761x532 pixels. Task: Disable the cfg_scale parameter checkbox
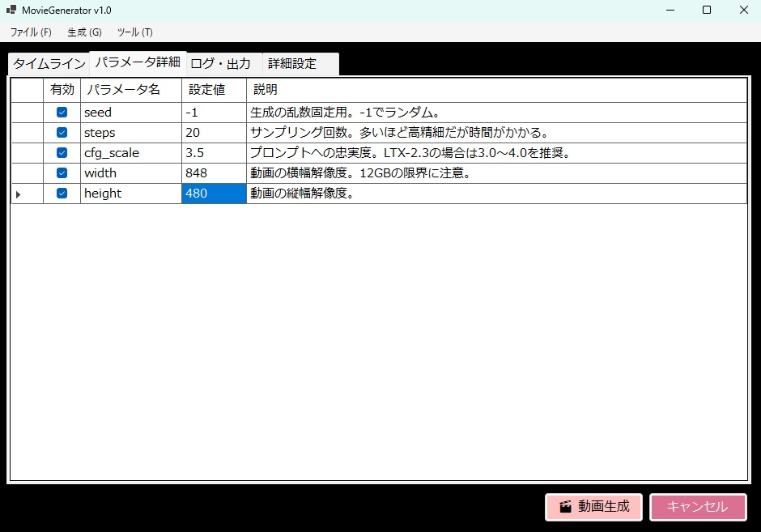click(x=62, y=152)
